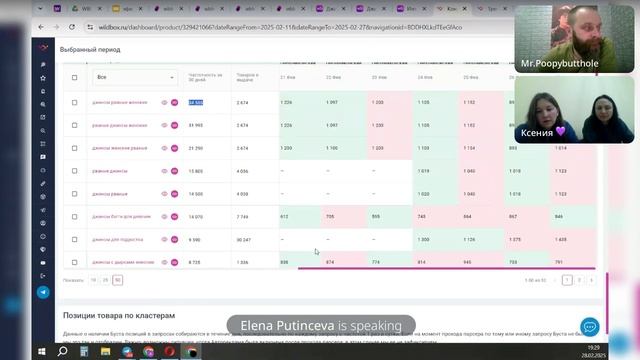640x360 pixels.
Task: Click pink round icon in "джинсы рваные женские" row
Action: click(x=174, y=102)
